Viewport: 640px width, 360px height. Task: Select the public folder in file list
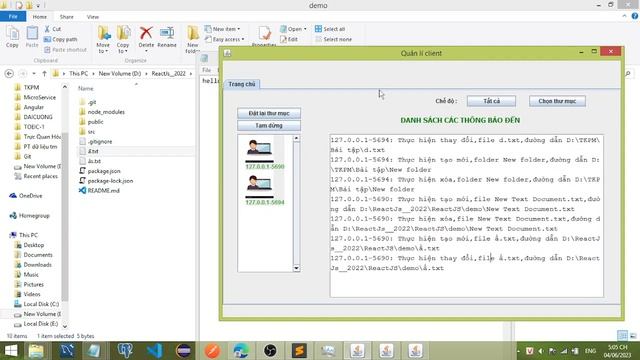point(96,122)
